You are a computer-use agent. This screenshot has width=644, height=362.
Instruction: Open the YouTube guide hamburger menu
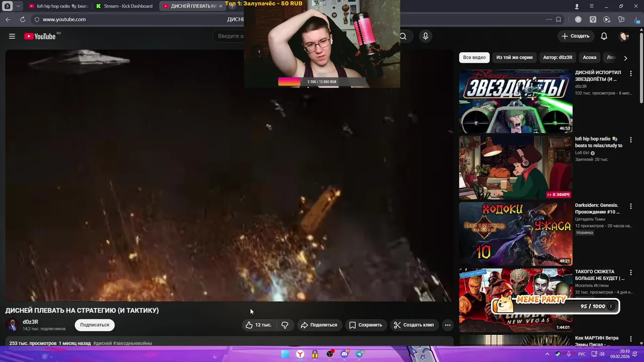click(x=12, y=36)
